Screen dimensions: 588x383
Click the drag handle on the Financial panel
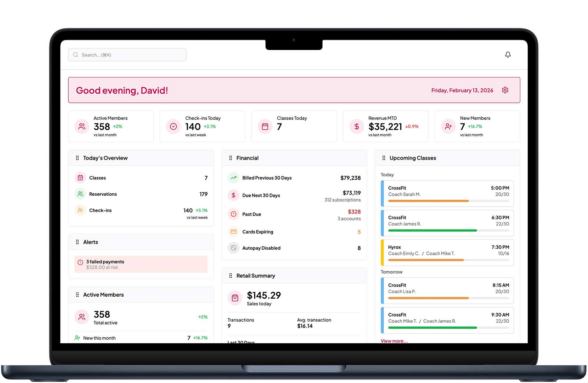231,158
